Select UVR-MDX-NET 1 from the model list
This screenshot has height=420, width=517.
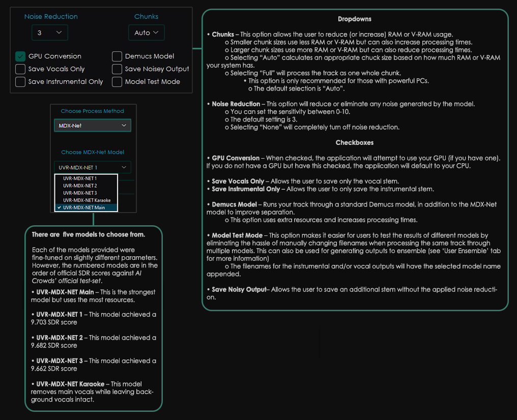tap(80, 178)
